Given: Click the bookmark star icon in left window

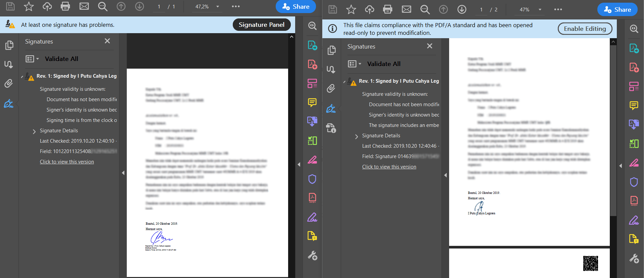Looking at the screenshot, I should tap(29, 6).
